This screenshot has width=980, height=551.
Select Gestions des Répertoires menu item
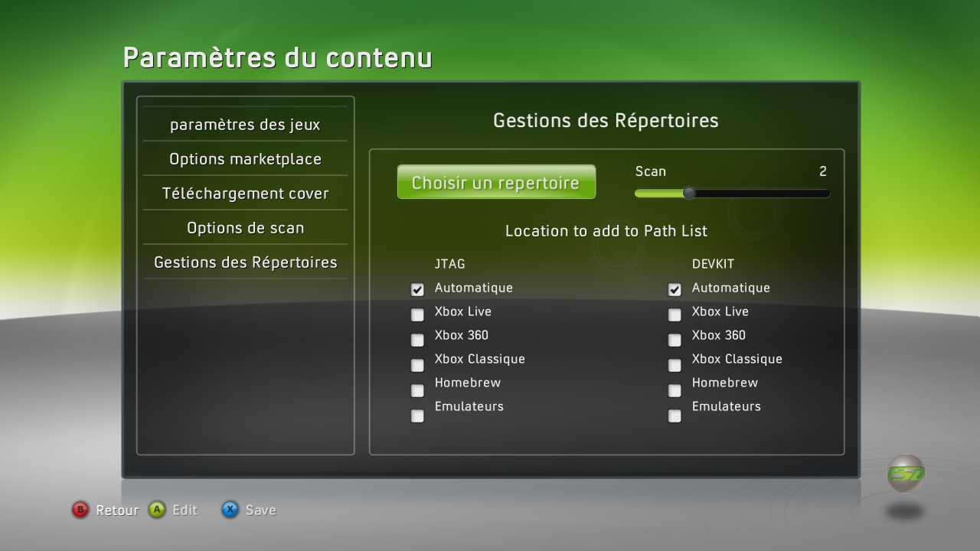click(x=245, y=262)
